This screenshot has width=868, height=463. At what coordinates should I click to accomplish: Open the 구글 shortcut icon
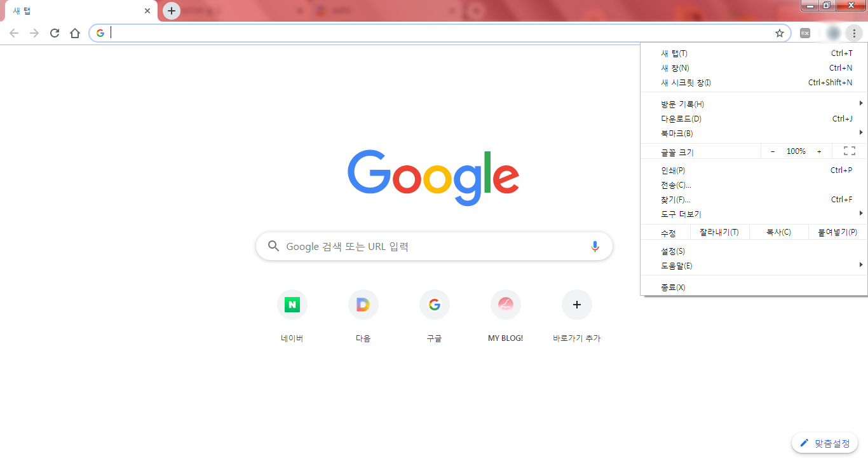435,305
